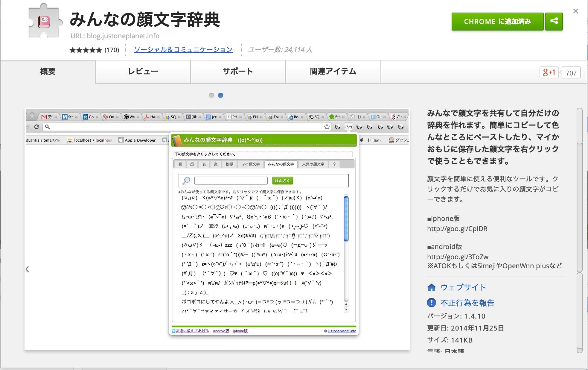The image size is (588, 370).
Task: Switch to the 概要 tab
Action: (48, 72)
